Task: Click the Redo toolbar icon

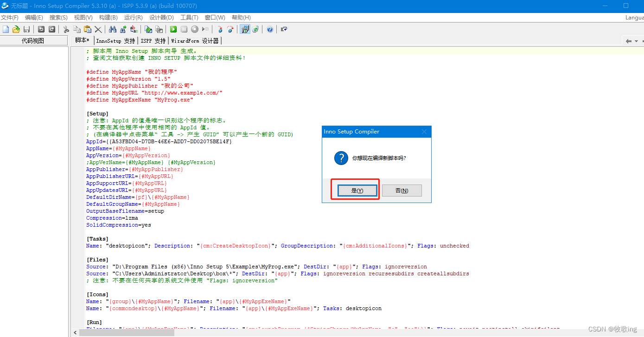Action: coord(51,29)
